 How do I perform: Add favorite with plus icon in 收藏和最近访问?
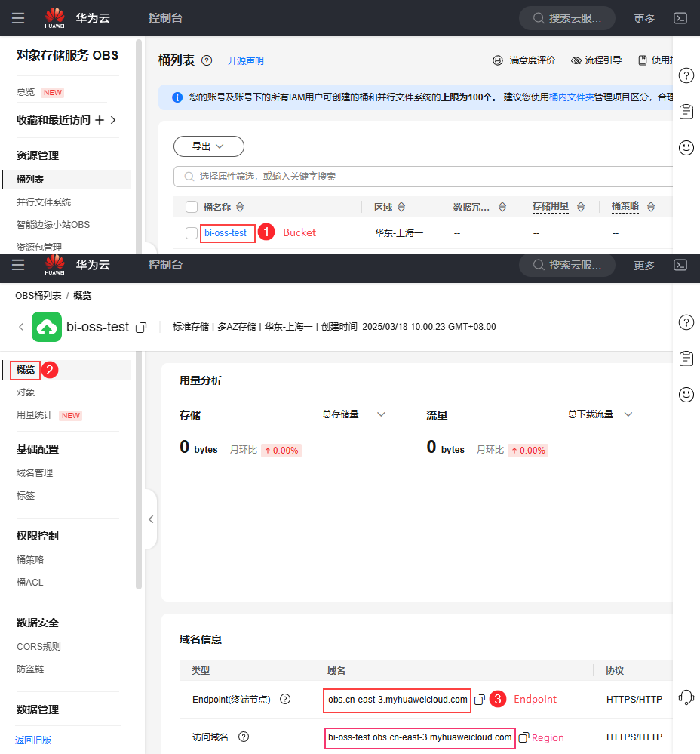click(x=100, y=120)
